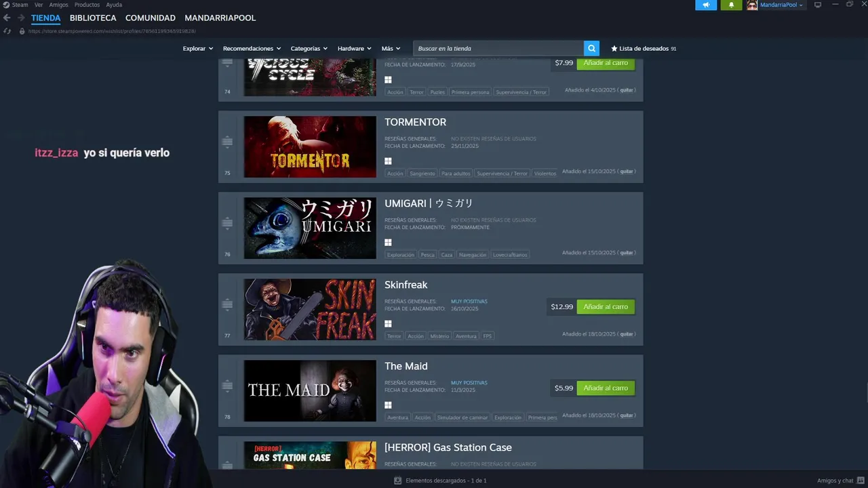
Task: Open the TORMENTOR capsule thumbnail
Action: [310, 146]
